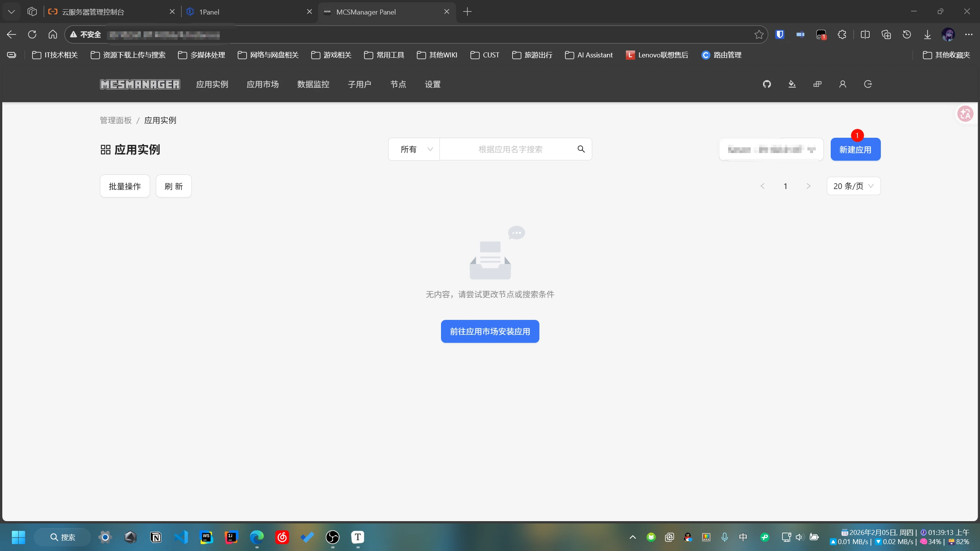This screenshot has width=980, height=551.
Task: Open OBS Studio from taskbar
Action: click(333, 537)
